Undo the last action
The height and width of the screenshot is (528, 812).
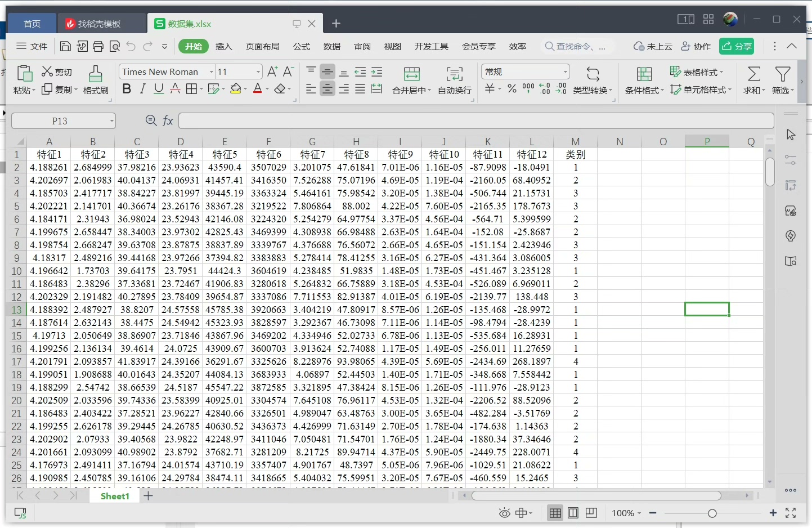pyautogui.click(x=131, y=46)
